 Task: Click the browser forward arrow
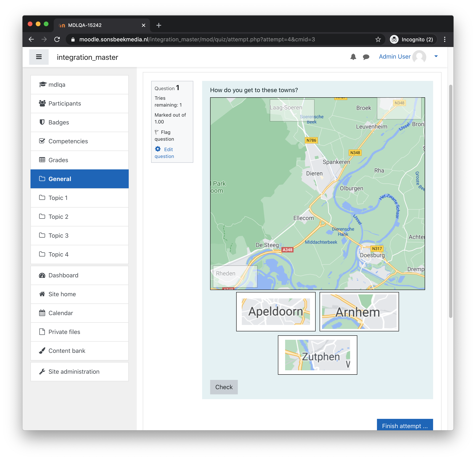click(44, 39)
